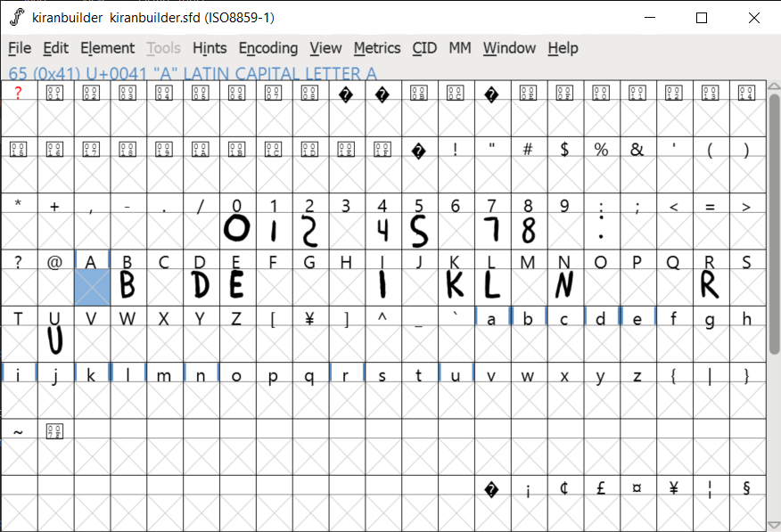Open the Window menu

click(509, 48)
